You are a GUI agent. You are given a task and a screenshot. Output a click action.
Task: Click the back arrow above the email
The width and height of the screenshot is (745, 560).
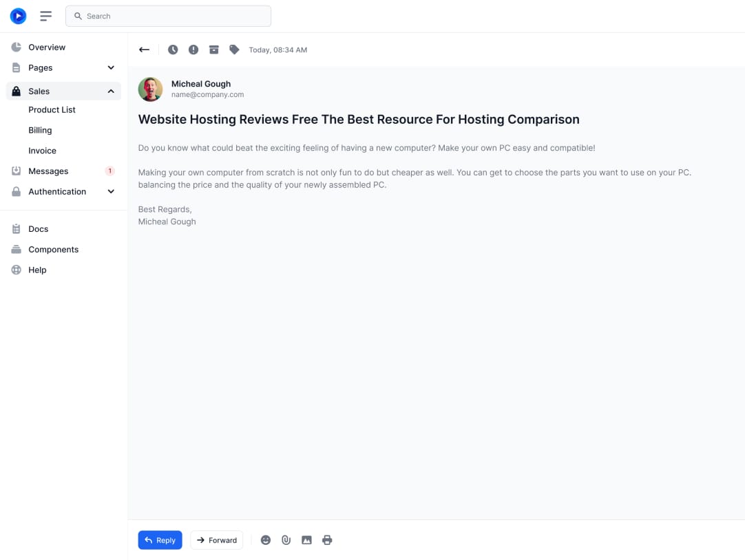point(144,50)
